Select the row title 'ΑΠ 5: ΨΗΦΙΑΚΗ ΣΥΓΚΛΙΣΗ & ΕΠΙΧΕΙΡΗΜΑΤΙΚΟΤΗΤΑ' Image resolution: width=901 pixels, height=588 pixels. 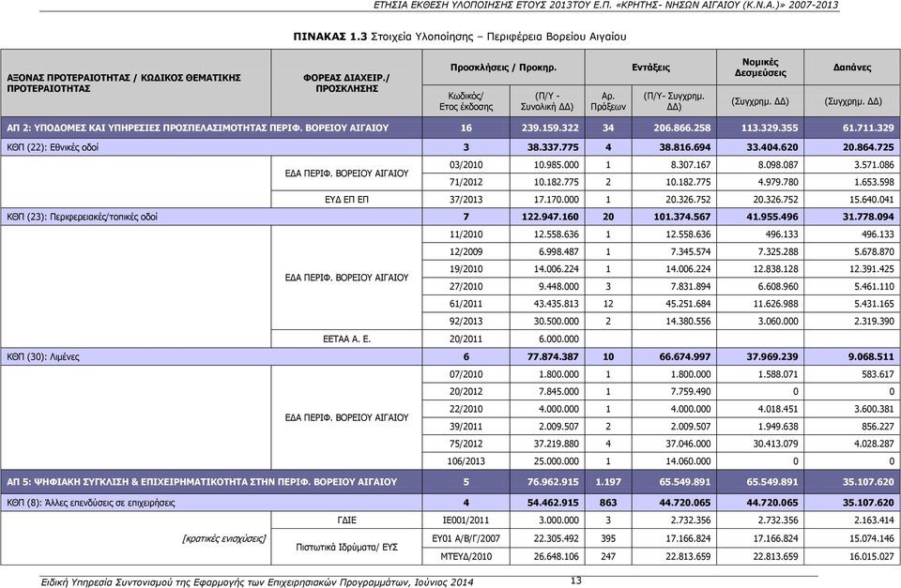[202, 482]
